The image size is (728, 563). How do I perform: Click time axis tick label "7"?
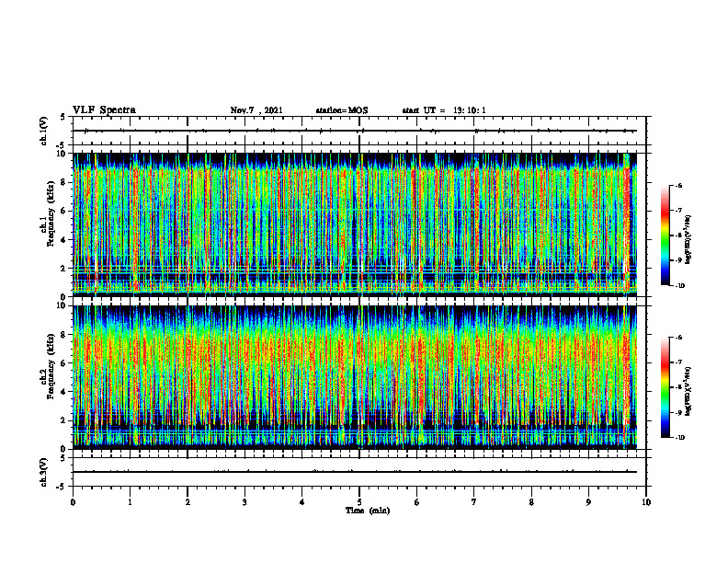[x=474, y=502]
